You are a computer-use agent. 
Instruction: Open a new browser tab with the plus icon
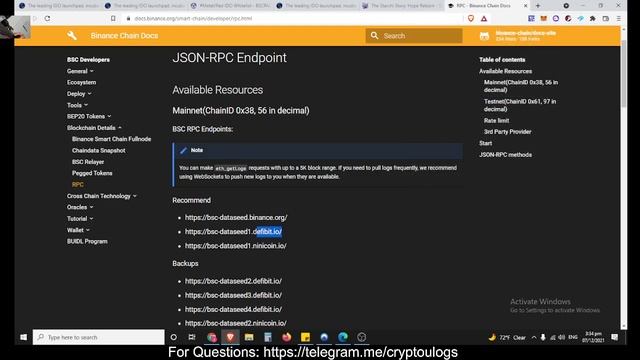pos(538,6)
